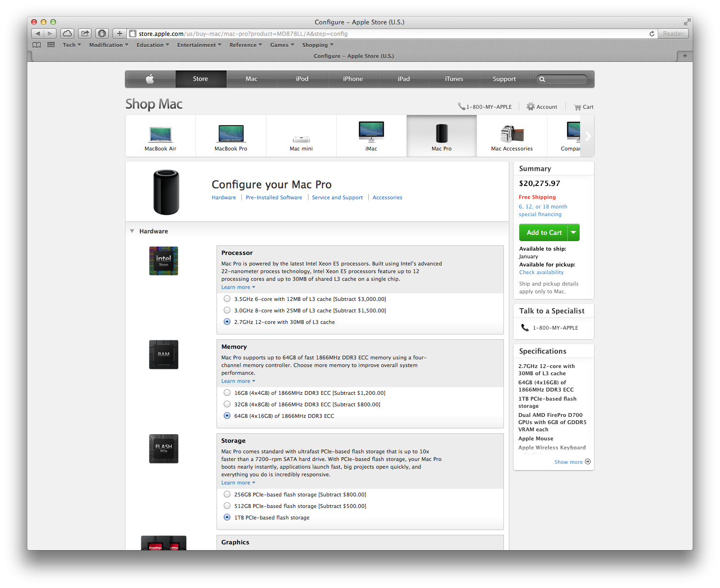Click the Intel Xeon processor chip image
This screenshot has height=588, width=720.
(x=164, y=261)
